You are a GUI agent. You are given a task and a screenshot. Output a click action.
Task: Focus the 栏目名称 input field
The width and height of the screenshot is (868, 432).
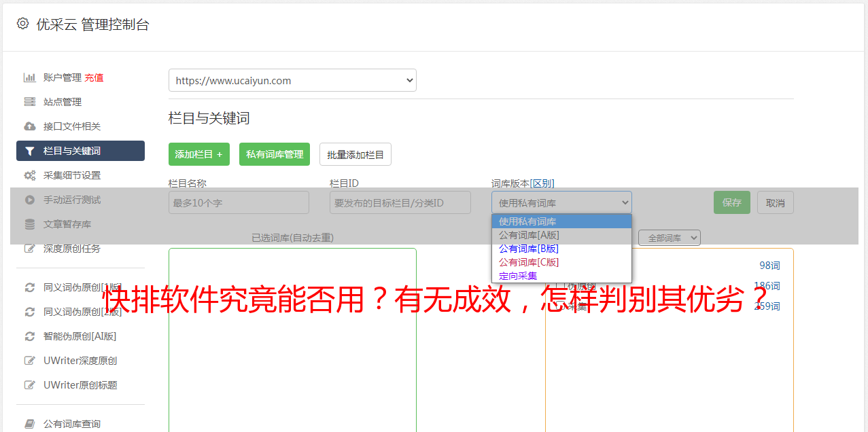click(x=239, y=202)
